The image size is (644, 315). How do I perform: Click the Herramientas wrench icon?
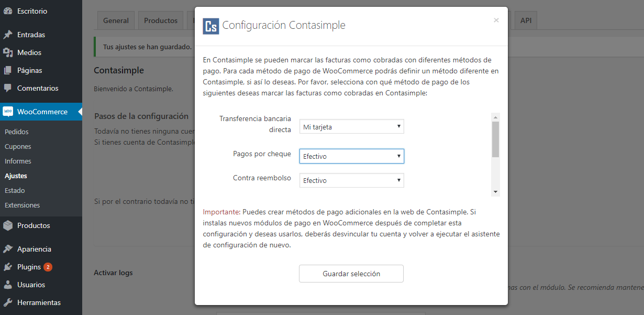point(8,302)
